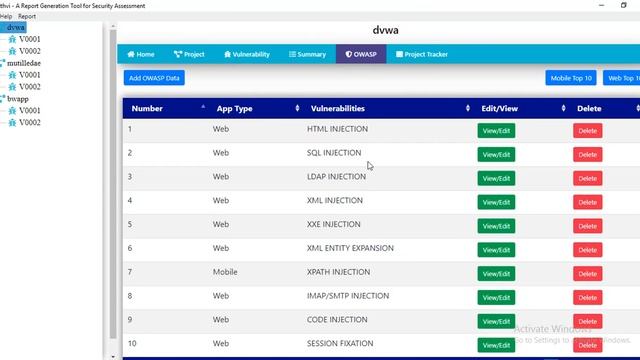
Task: Click the tree panel vertical scrollbar thumb
Action: tap(113, 184)
